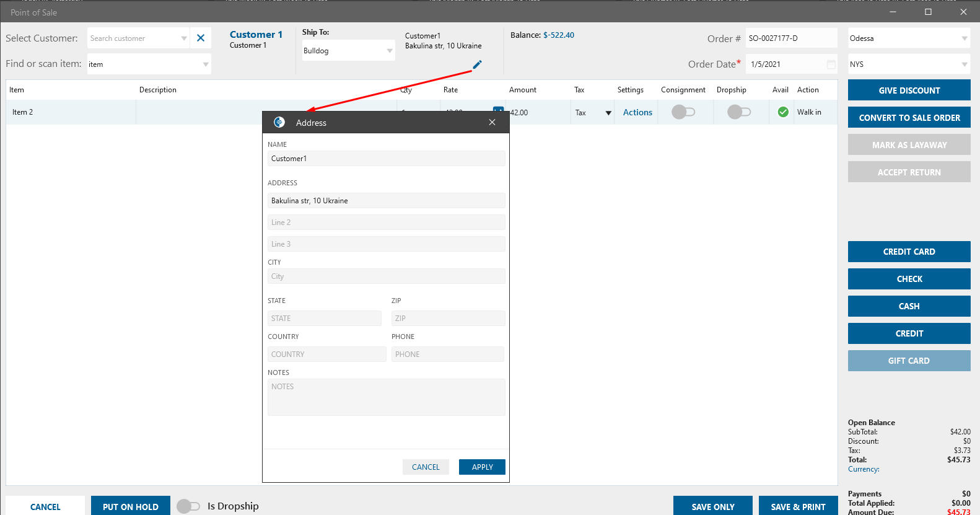Click the CREDIT payment button
Screen dimensions: 980x515
(x=909, y=333)
